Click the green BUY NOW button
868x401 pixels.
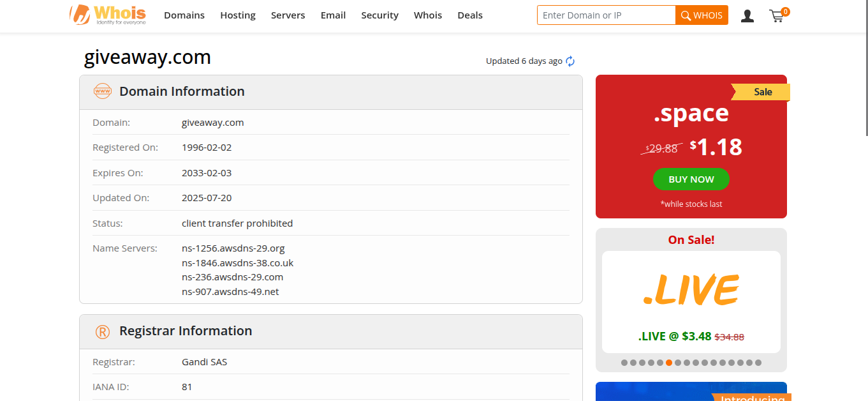click(691, 179)
